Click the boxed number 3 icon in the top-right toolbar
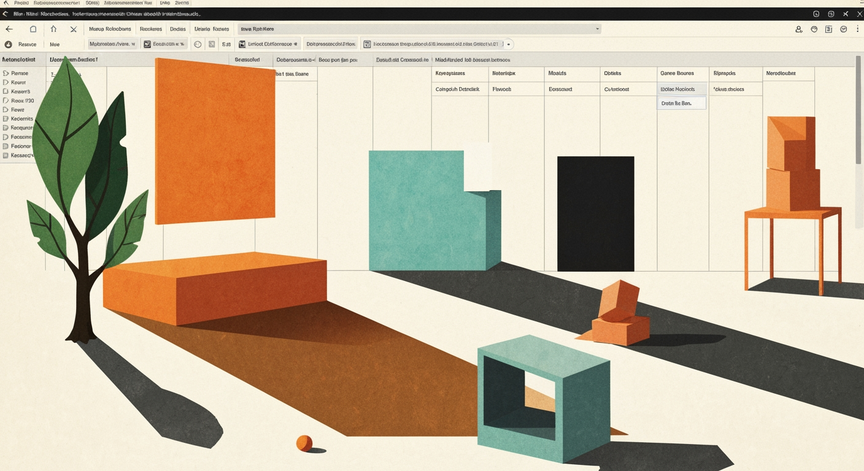This screenshot has width=864, height=471. coord(828,29)
